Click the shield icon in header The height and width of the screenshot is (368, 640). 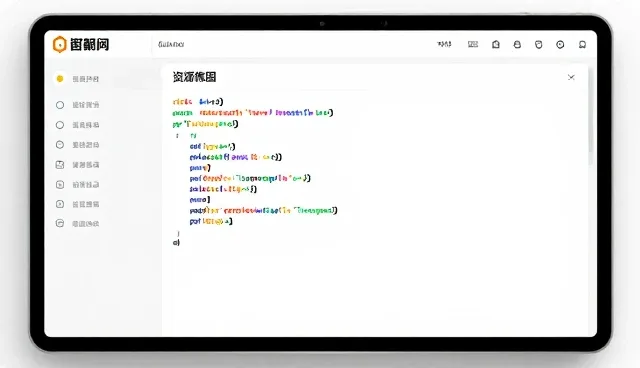pos(539,44)
